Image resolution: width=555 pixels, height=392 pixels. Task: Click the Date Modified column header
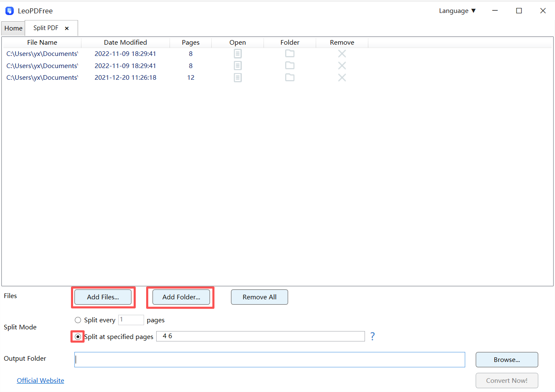click(x=125, y=43)
